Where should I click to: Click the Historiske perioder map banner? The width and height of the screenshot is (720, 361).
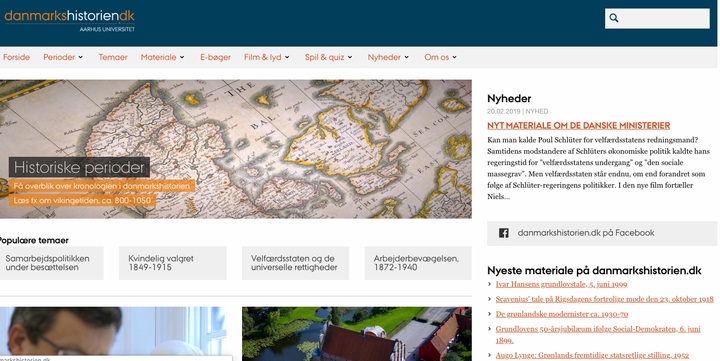(236, 149)
